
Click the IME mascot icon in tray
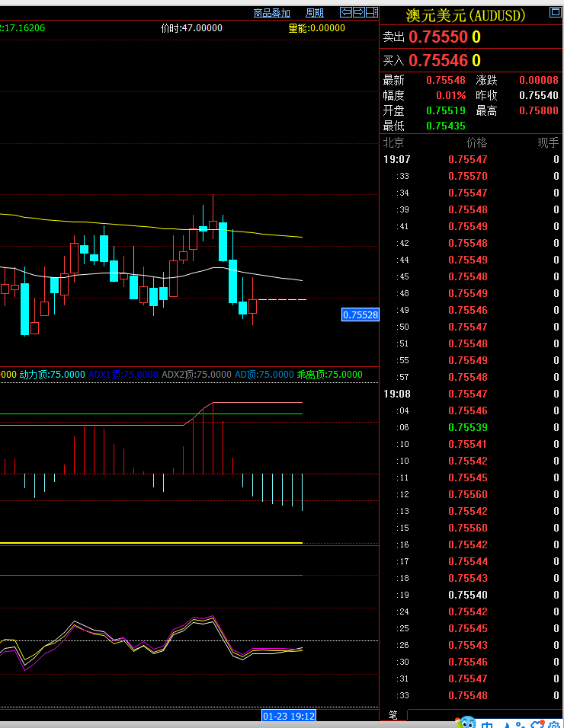point(466,723)
